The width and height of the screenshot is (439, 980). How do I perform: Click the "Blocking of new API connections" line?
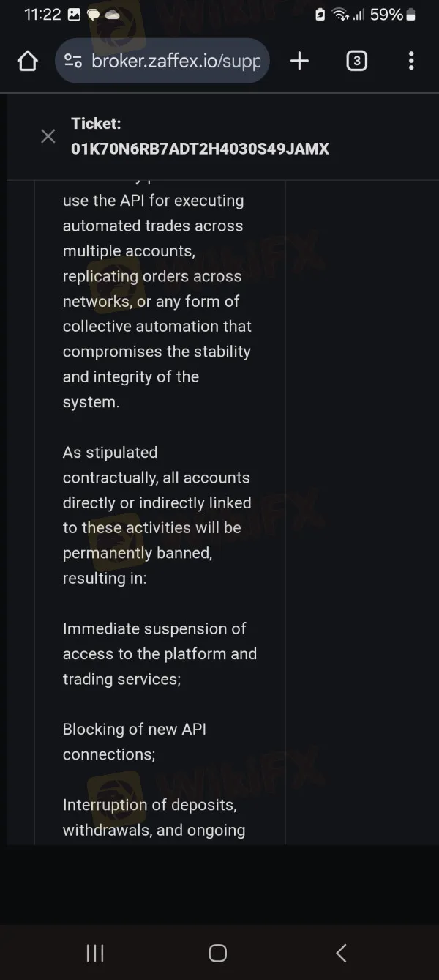click(135, 741)
